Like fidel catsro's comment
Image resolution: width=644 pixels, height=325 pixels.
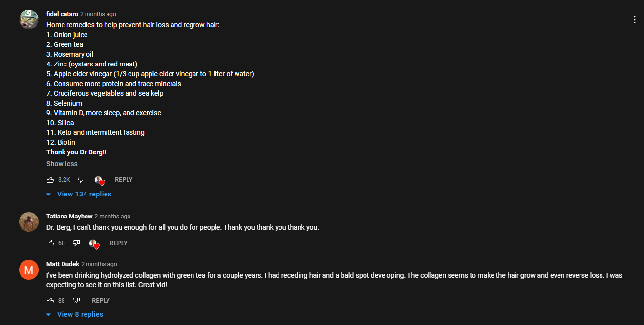[50, 180]
